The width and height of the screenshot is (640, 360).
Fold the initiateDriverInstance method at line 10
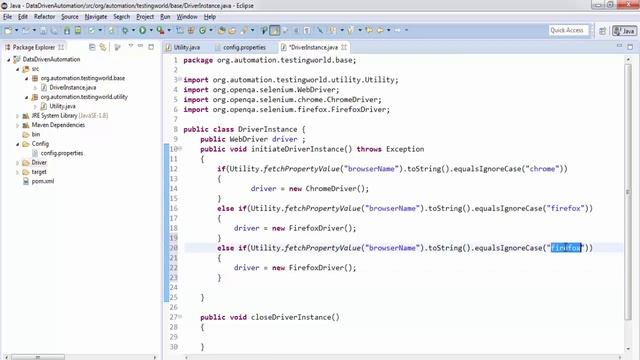click(x=180, y=148)
